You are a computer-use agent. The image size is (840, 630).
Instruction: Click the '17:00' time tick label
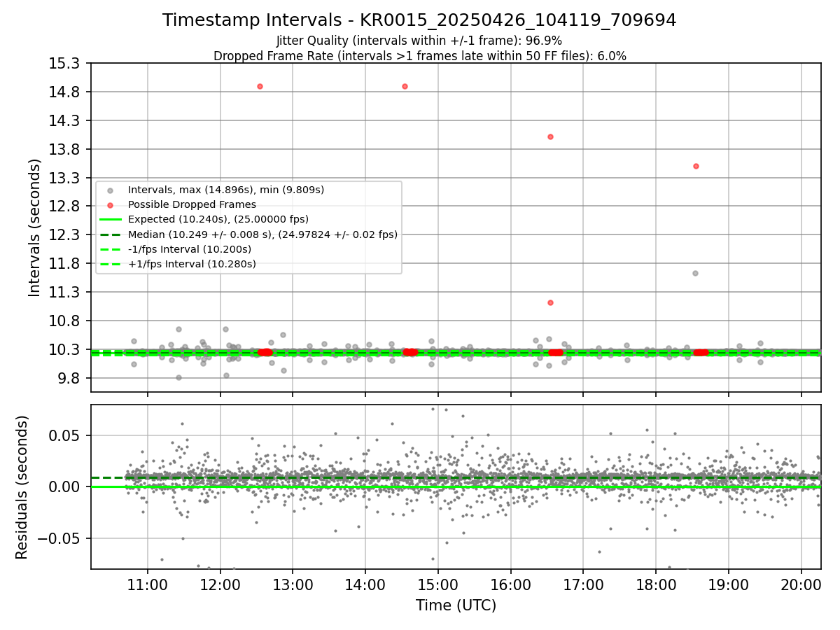point(583,584)
